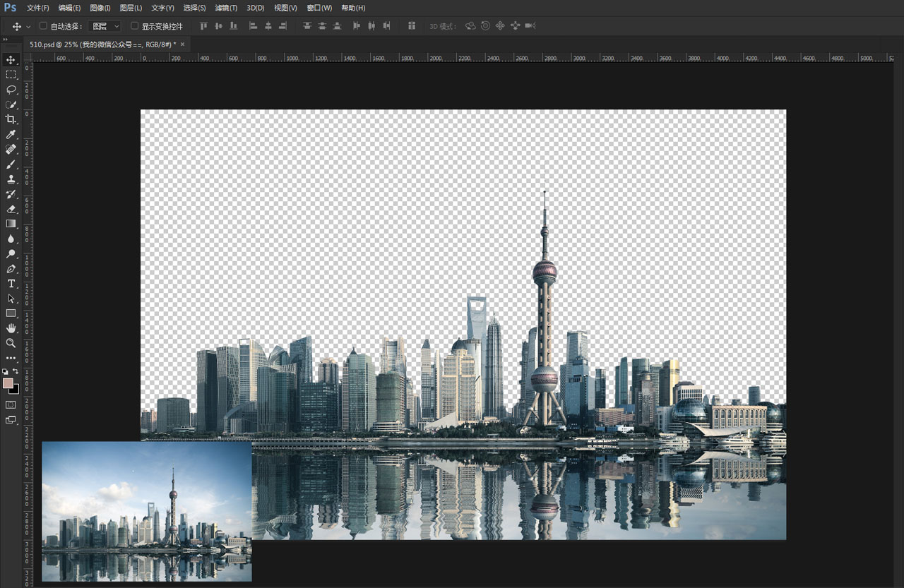904x588 pixels.
Task: Switch to the 510.psd document tab
Action: (x=103, y=44)
